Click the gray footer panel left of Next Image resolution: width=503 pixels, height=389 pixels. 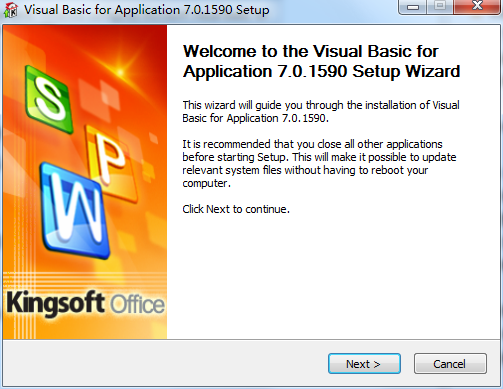[163, 363]
